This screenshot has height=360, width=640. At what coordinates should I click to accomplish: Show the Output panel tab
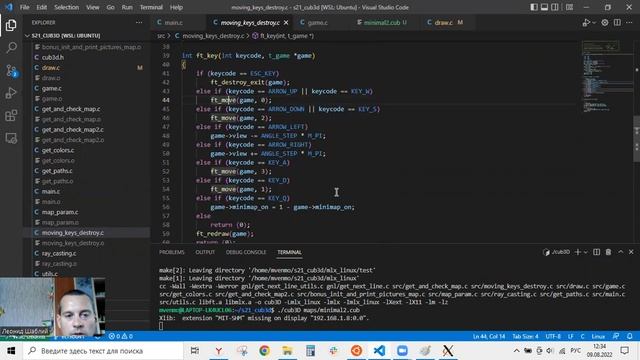[205, 252]
